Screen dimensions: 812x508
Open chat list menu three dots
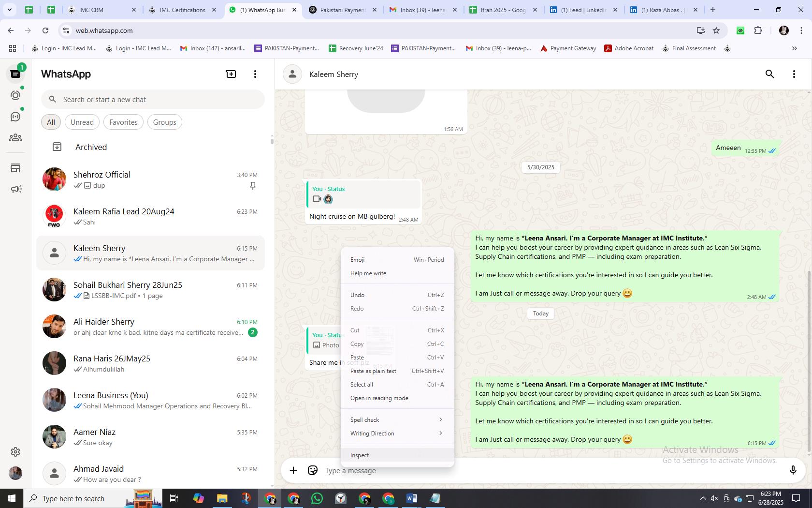(255, 74)
